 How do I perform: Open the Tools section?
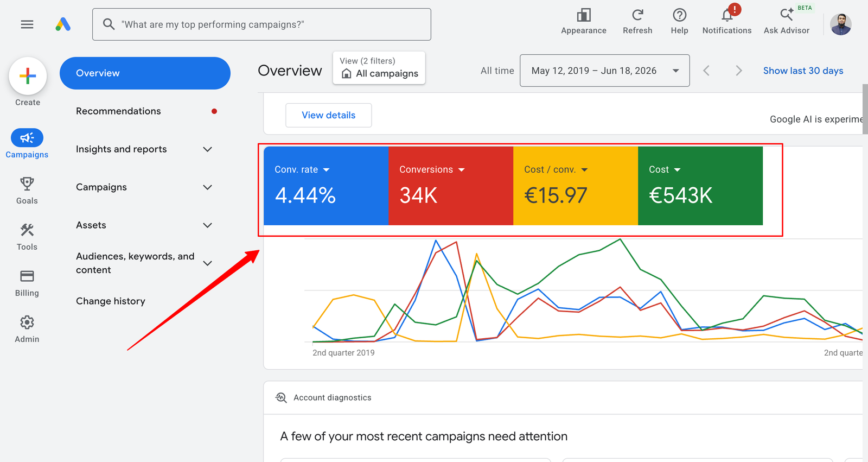tap(27, 237)
